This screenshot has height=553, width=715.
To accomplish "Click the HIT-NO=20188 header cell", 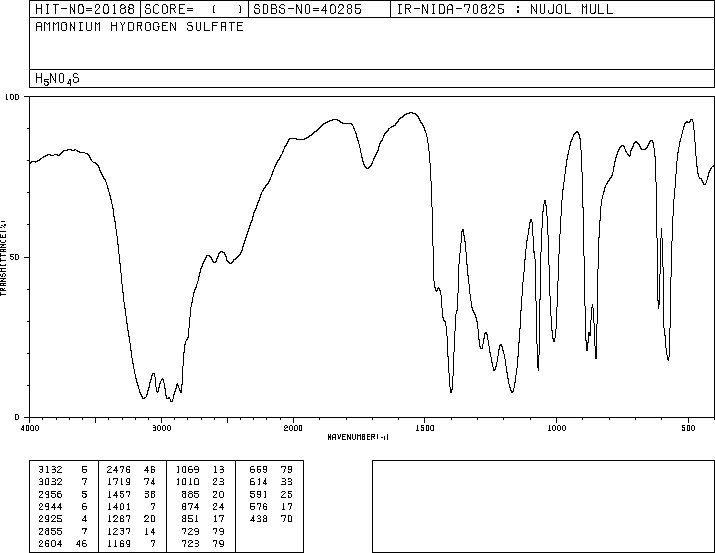I will [x=85, y=9].
